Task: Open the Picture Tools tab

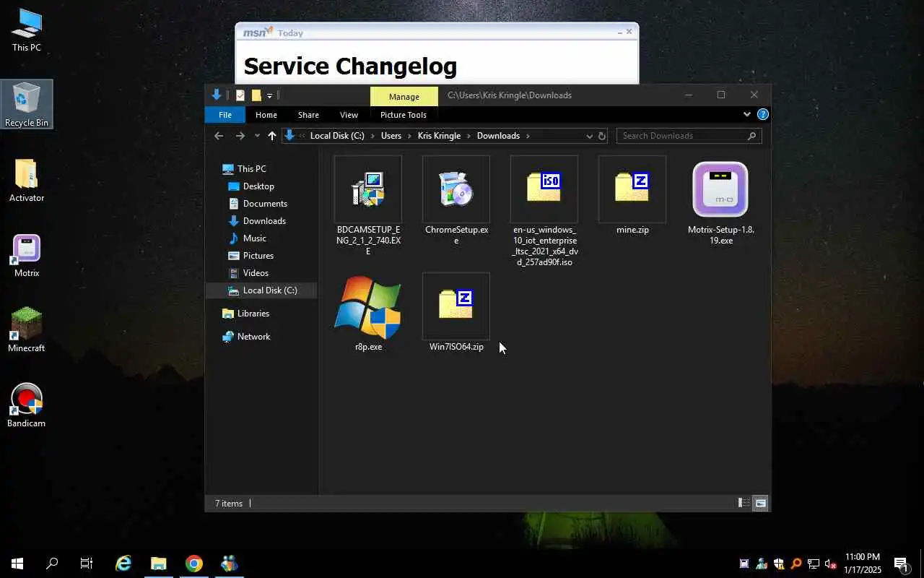Action: pos(404,115)
